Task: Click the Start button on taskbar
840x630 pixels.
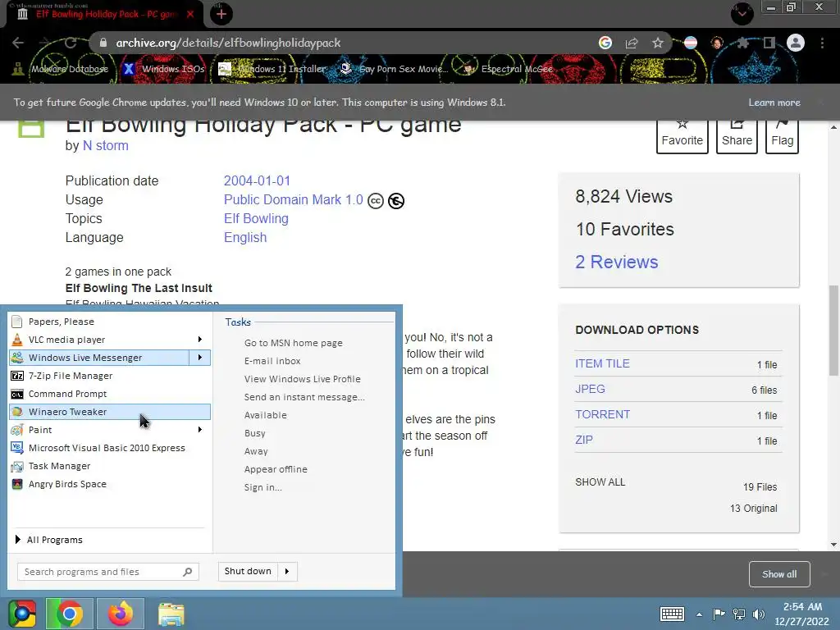Action: [22, 614]
